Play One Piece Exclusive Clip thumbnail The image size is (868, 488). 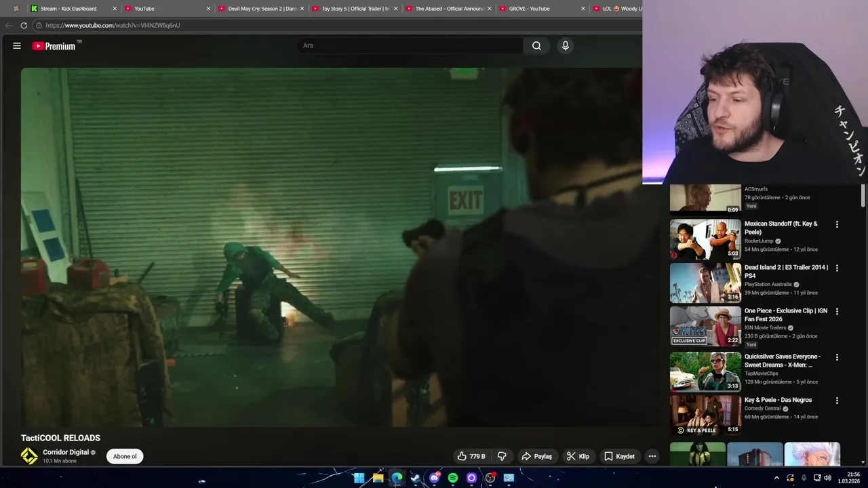pyautogui.click(x=705, y=326)
